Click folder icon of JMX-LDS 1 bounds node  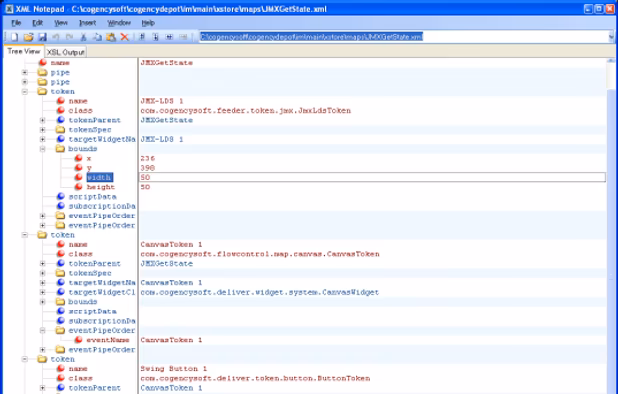pos(60,149)
